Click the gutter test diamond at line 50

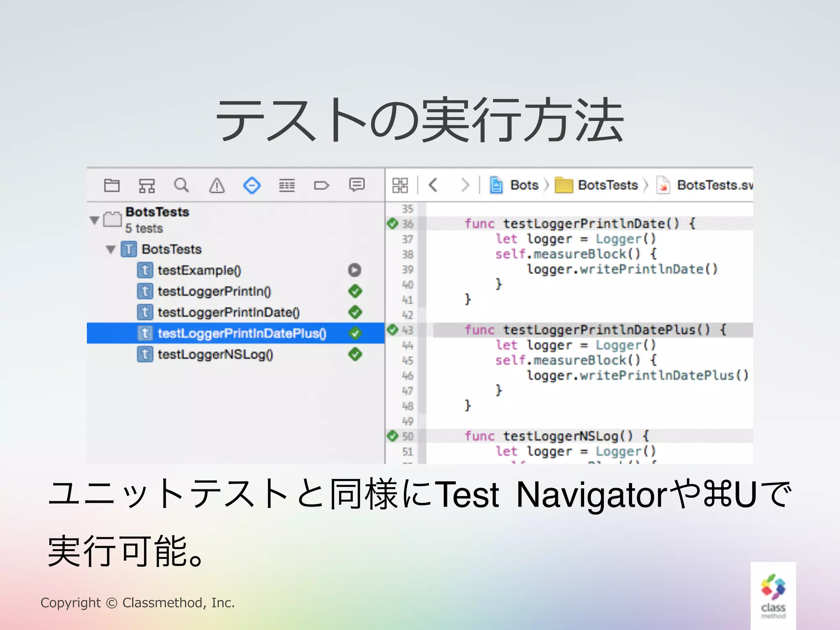pos(393,436)
